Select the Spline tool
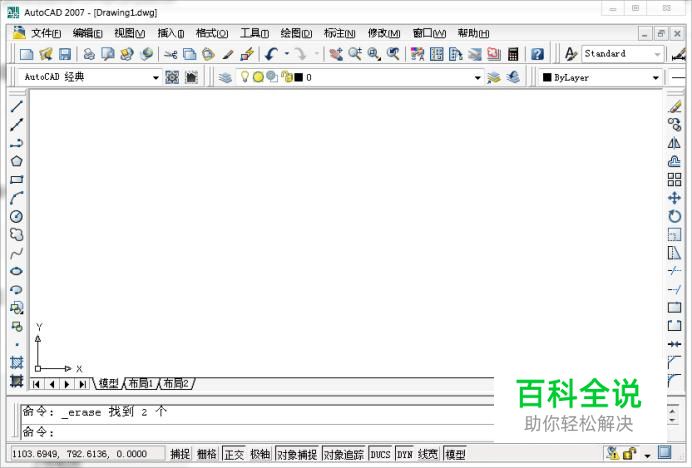Image resolution: width=692 pixels, height=468 pixels. (x=16, y=253)
